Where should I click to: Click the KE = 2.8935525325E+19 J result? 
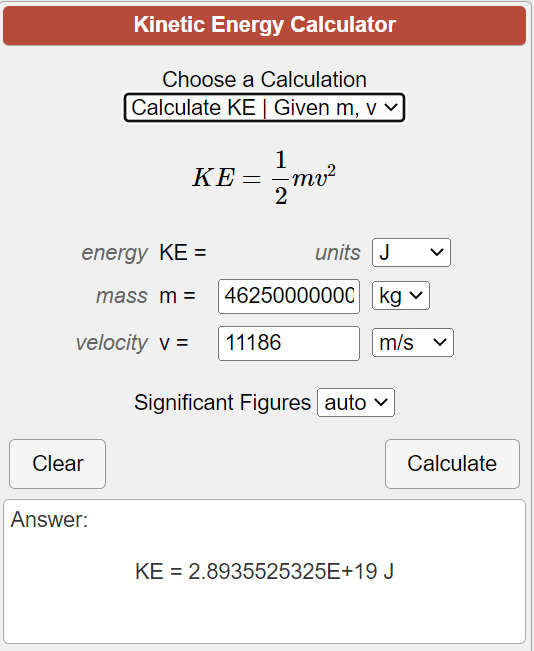[265, 571]
